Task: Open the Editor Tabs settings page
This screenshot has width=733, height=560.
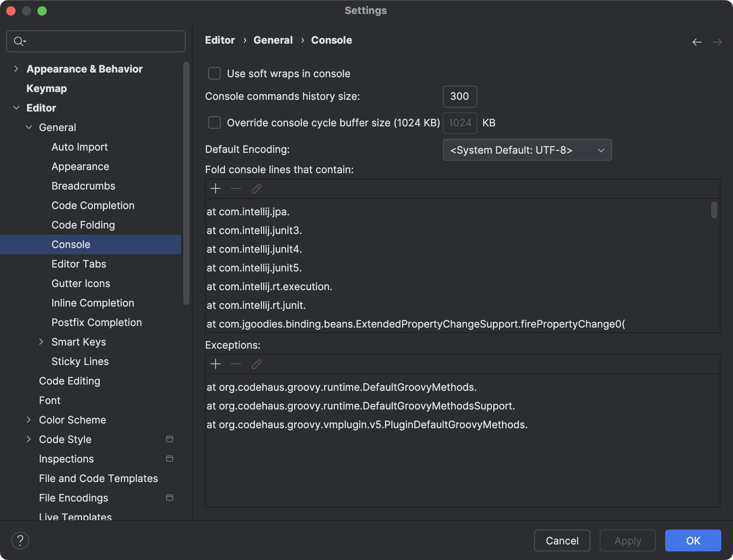Action: click(x=79, y=264)
